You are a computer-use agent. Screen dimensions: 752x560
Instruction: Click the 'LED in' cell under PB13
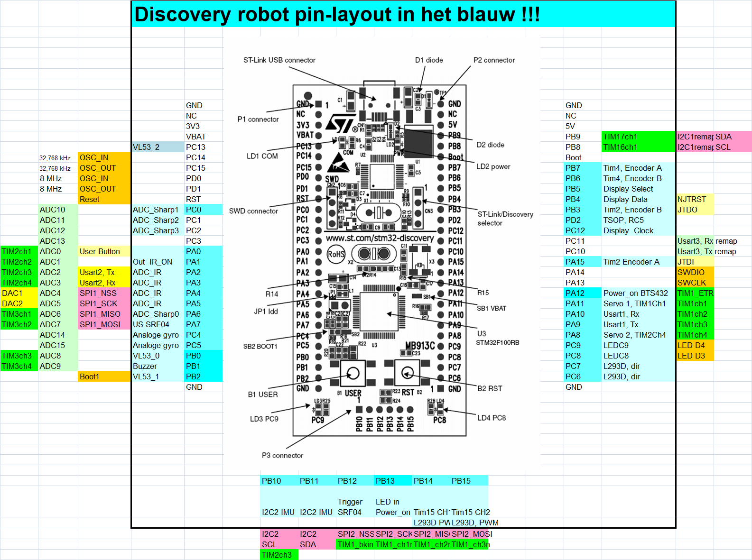[393, 502]
